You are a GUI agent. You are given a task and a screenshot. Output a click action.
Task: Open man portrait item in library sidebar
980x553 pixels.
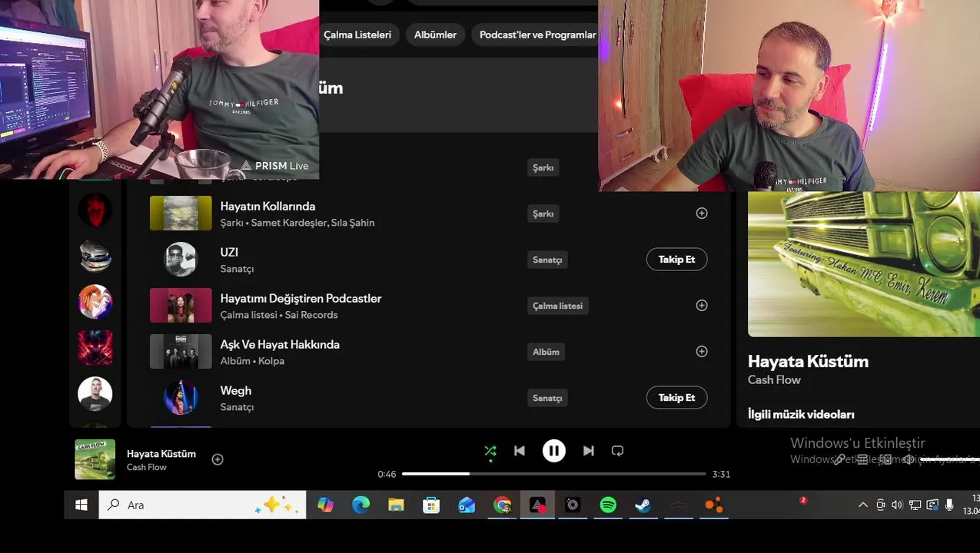click(x=95, y=395)
